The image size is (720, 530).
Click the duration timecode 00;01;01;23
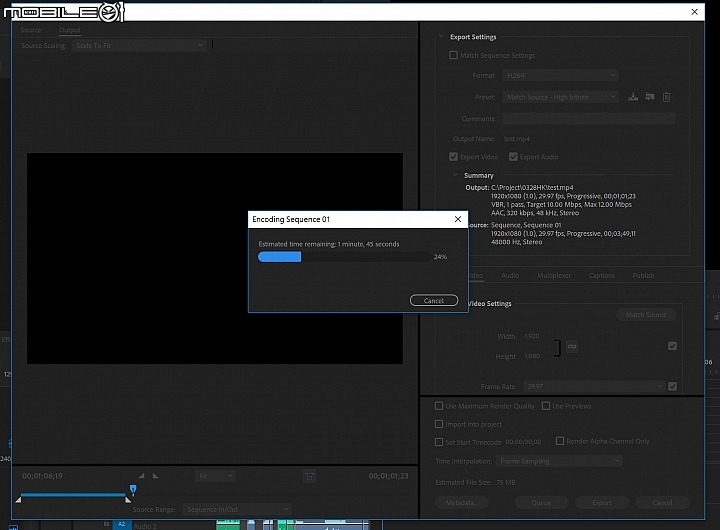(x=388, y=476)
